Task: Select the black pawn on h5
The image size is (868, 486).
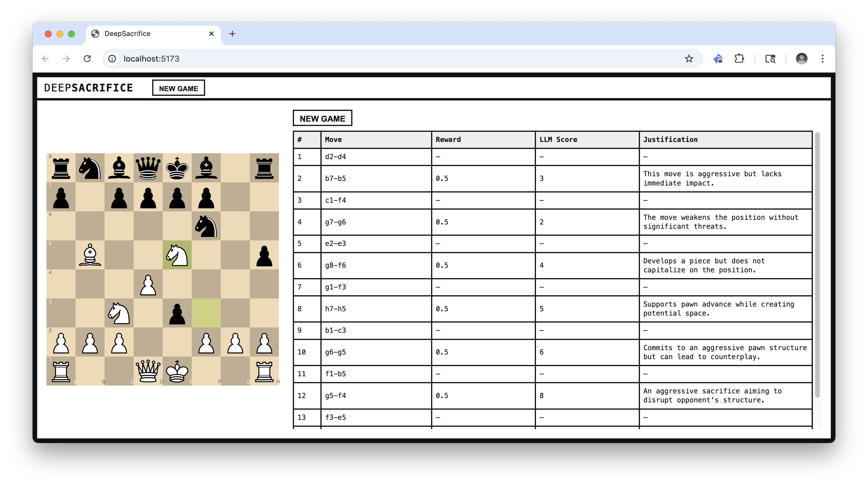Action: 264,255
